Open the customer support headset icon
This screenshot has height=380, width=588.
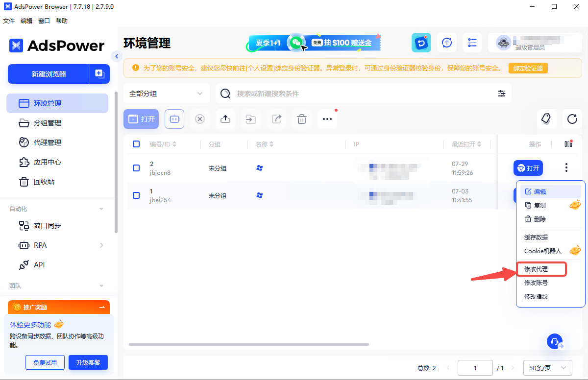tap(554, 341)
